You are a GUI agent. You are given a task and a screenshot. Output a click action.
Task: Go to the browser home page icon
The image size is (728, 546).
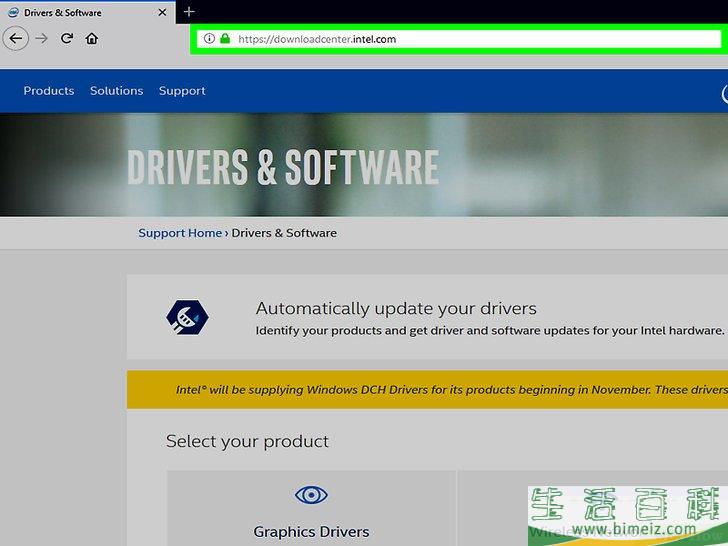pos(92,39)
